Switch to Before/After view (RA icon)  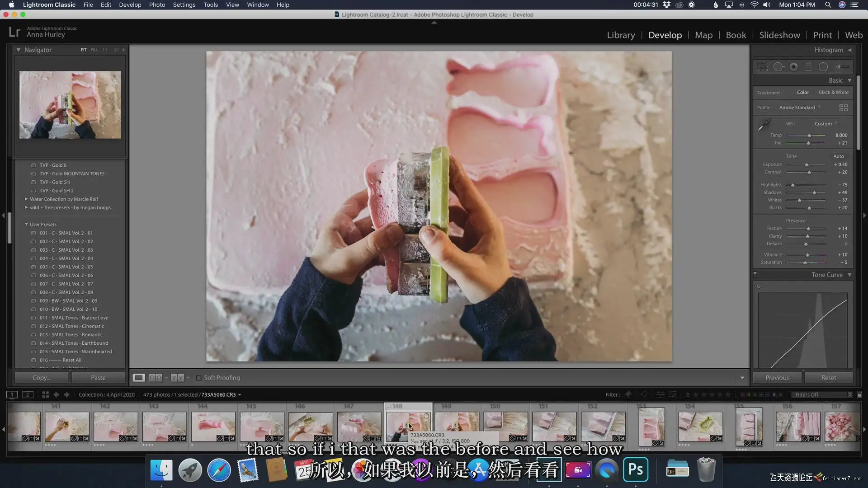coord(156,378)
